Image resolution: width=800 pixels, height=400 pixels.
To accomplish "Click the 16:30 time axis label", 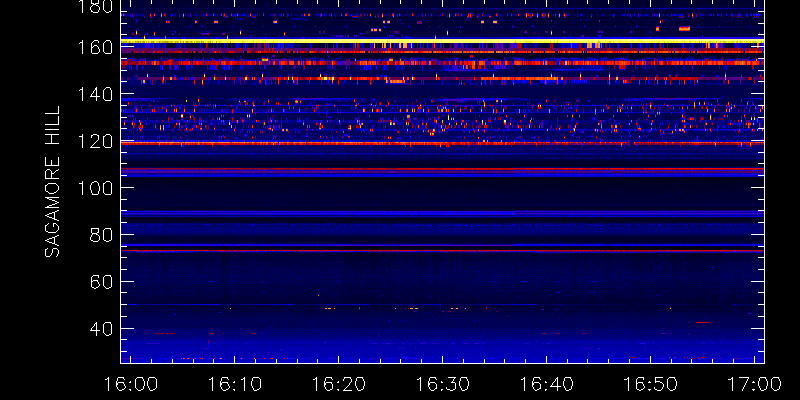I will (x=442, y=384).
